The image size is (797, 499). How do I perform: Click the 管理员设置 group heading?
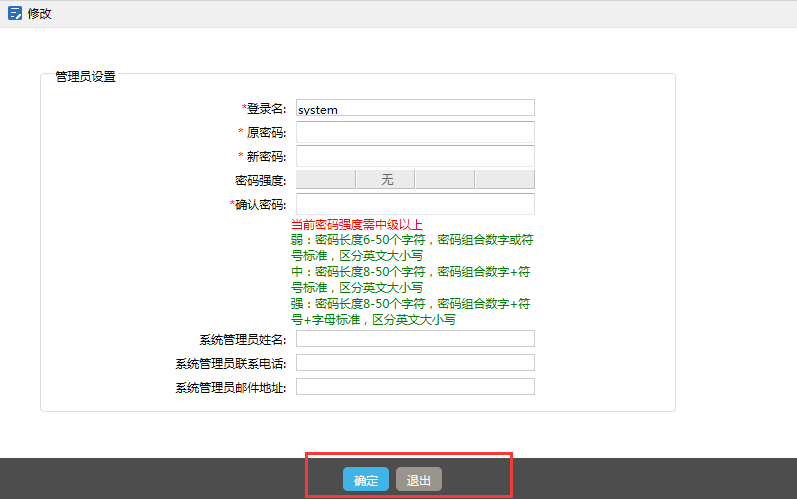click(85, 76)
